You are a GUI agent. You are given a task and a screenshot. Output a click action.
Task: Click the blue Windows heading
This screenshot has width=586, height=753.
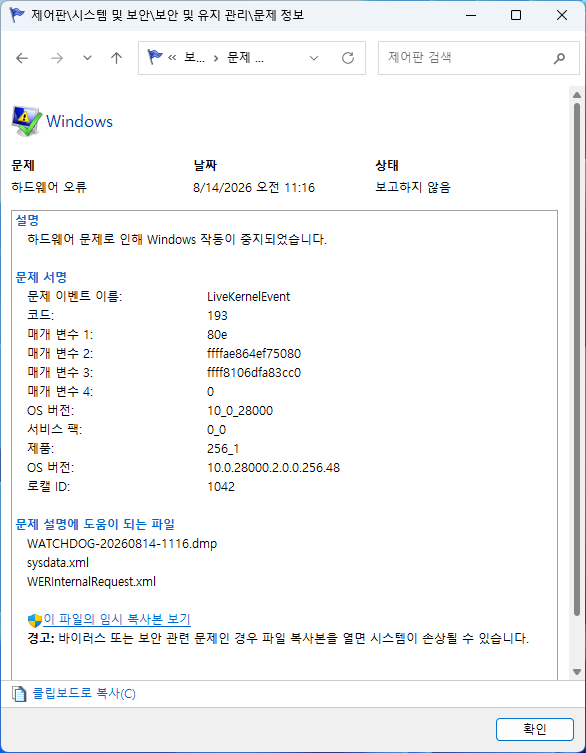coord(79,121)
